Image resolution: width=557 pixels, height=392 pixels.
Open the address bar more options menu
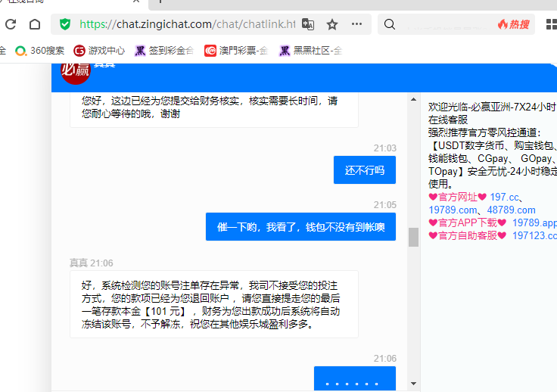click(356, 24)
